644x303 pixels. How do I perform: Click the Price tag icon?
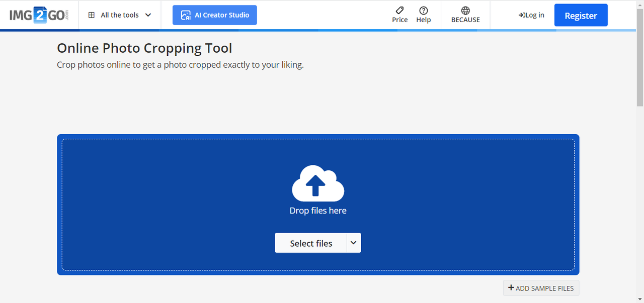(399, 11)
